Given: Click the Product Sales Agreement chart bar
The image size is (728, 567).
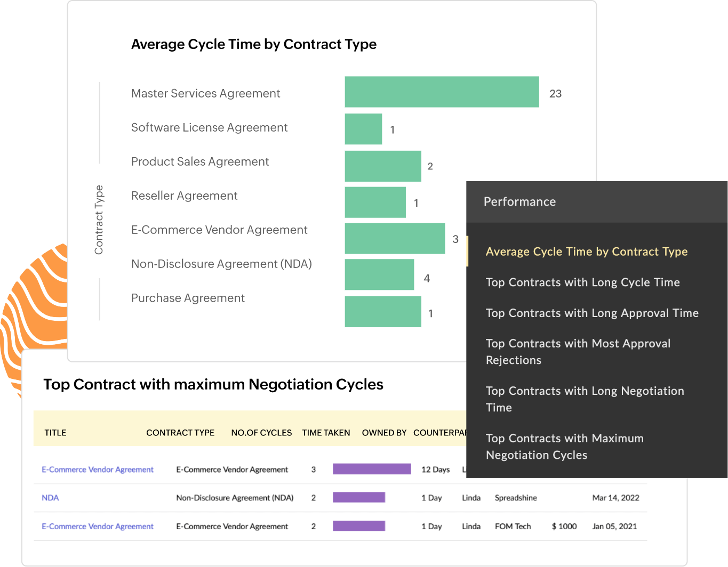Looking at the screenshot, I should tap(383, 166).
